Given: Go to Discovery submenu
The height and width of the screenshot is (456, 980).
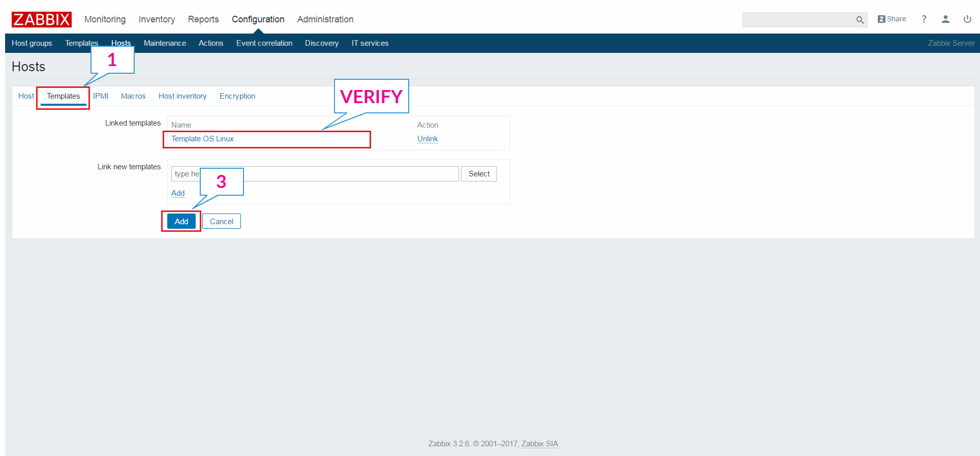Looking at the screenshot, I should 322,43.
